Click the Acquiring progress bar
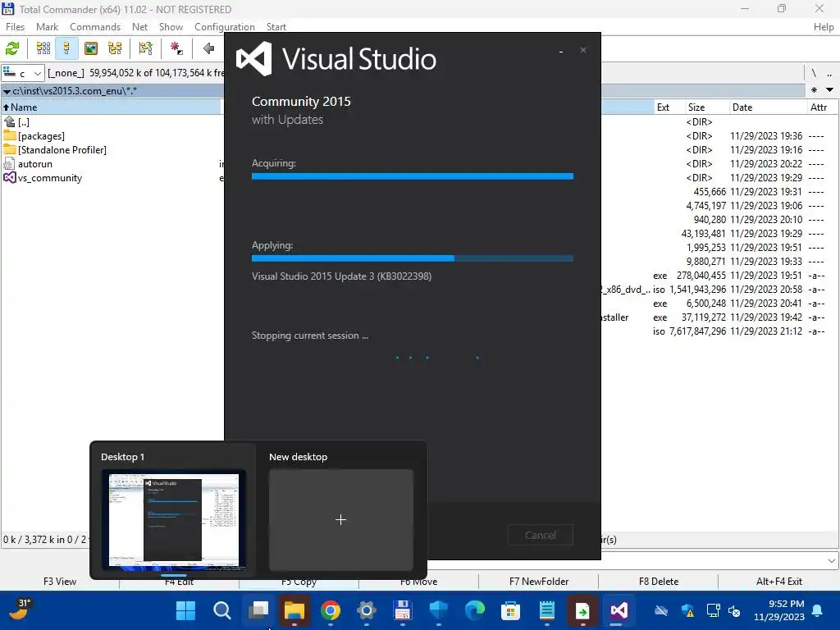This screenshot has width=840, height=630. point(413,176)
